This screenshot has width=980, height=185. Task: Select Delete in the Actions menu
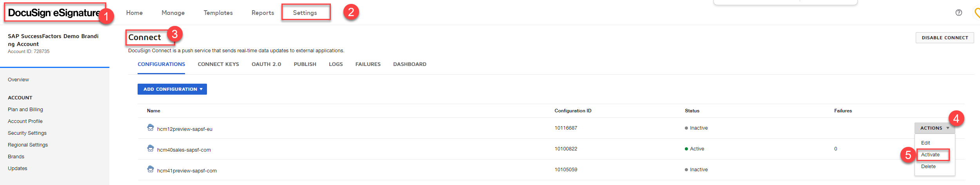928,167
